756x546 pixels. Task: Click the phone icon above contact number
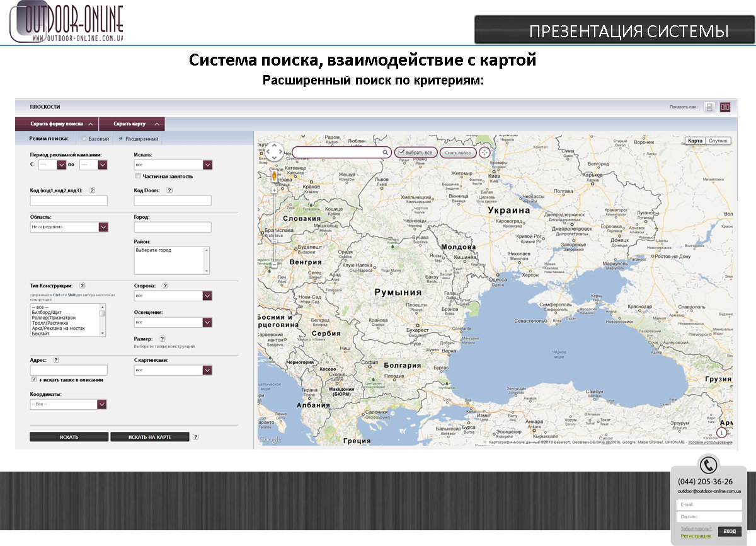pos(709,465)
